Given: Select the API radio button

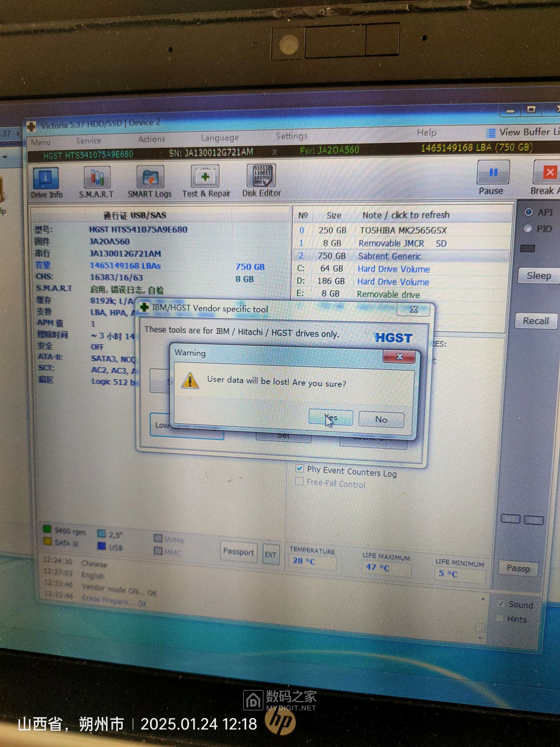Looking at the screenshot, I should pos(528,212).
